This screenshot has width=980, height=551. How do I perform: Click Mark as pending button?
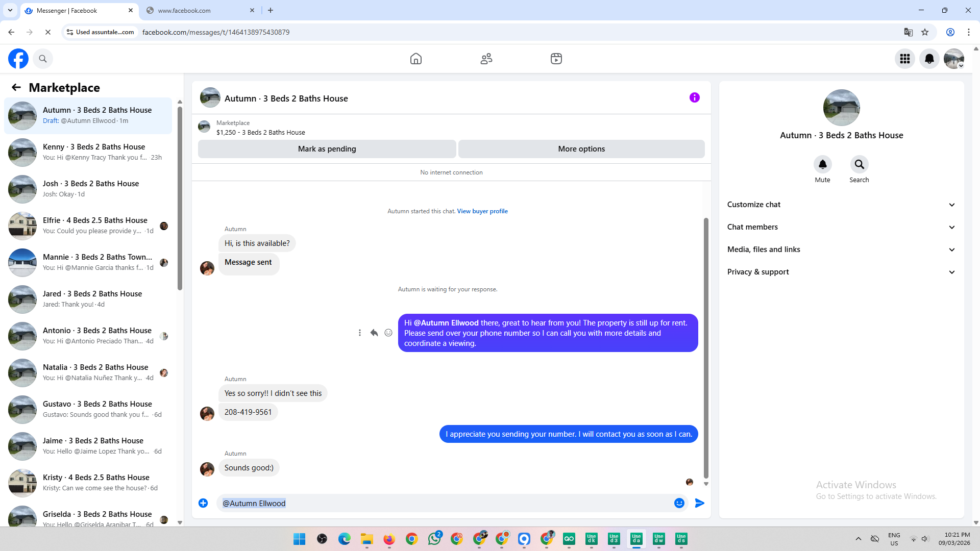coord(327,149)
